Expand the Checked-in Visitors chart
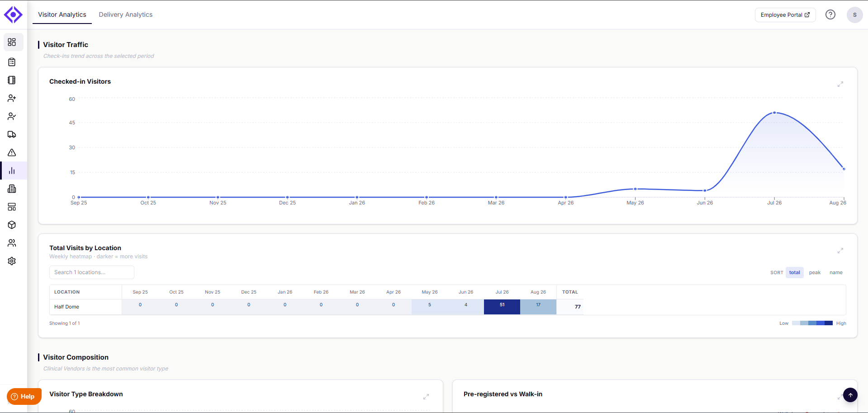 pos(840,84)
